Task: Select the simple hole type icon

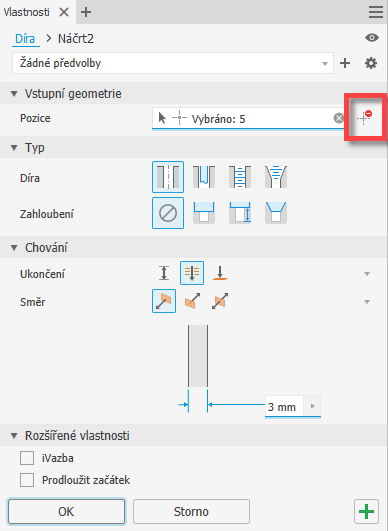Action: pos(168,177)
